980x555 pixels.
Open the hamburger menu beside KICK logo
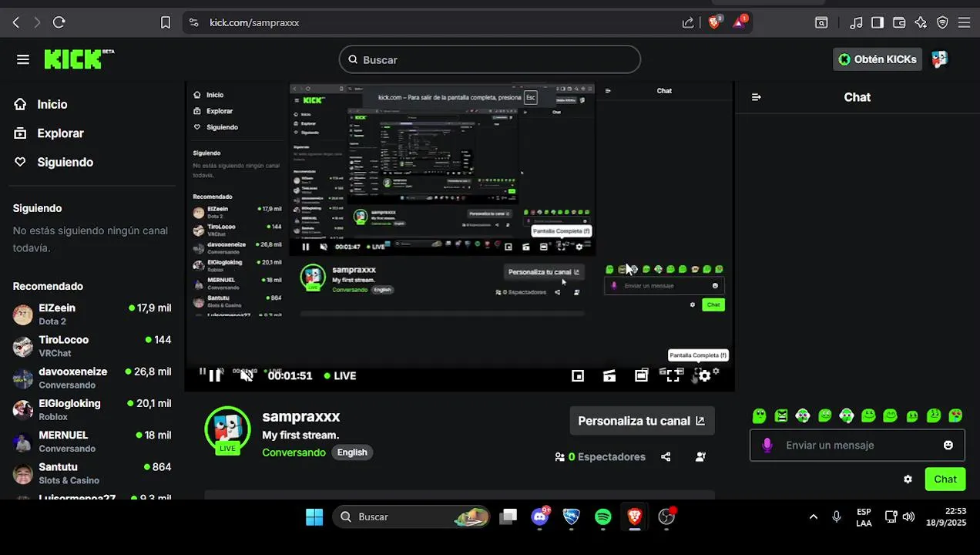[x=23, y=59]
